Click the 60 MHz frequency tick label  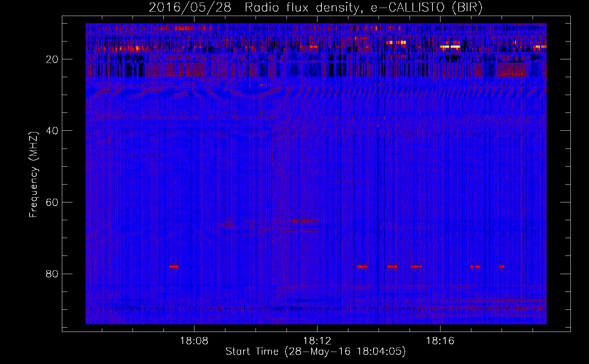52,202
